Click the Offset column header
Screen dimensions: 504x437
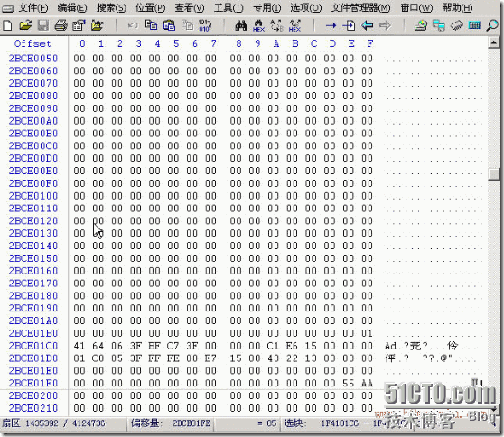click(x=33, y=43)
